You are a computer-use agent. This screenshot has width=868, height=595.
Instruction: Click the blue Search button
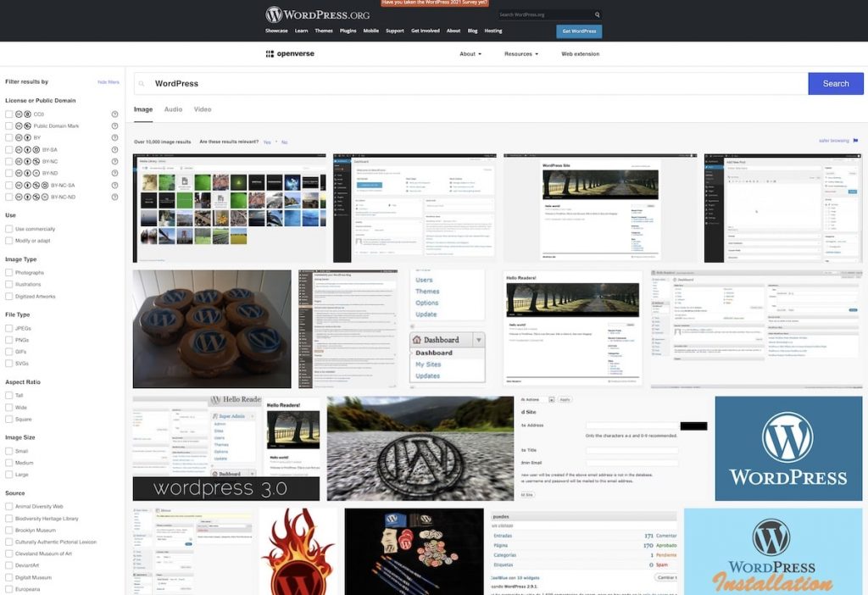click(835, 84)
